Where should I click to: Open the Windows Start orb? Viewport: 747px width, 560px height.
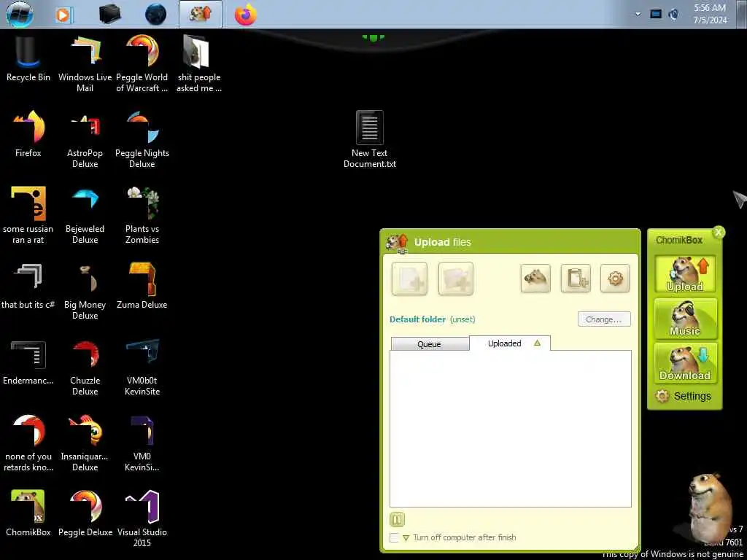(x=20, y=14)
